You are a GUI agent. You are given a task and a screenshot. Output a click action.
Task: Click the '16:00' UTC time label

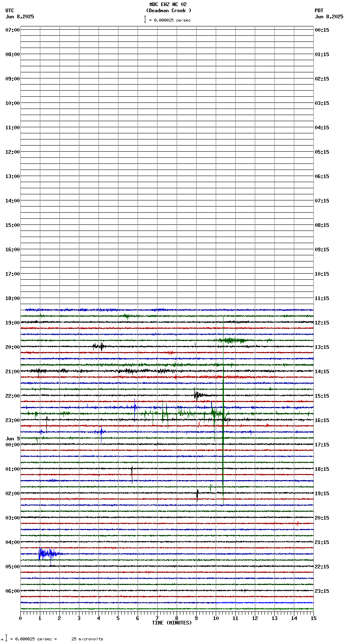(13, 250)
